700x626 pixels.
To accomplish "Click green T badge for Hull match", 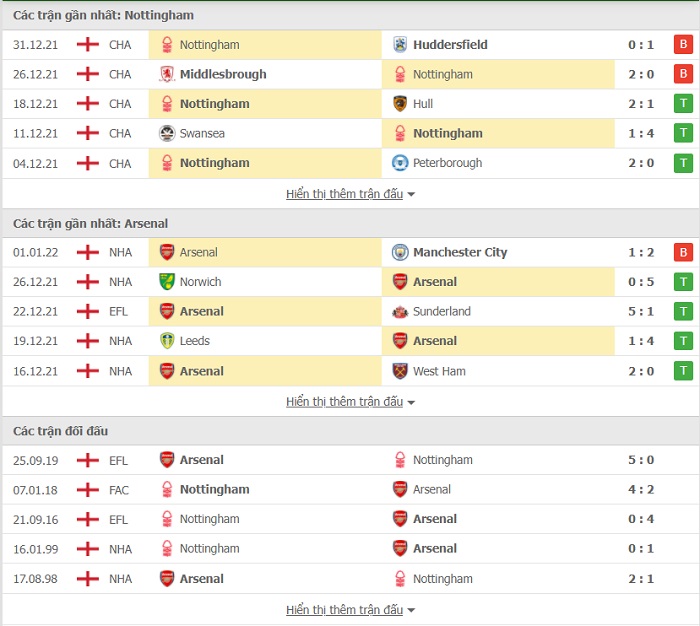I will pos(683,104).
